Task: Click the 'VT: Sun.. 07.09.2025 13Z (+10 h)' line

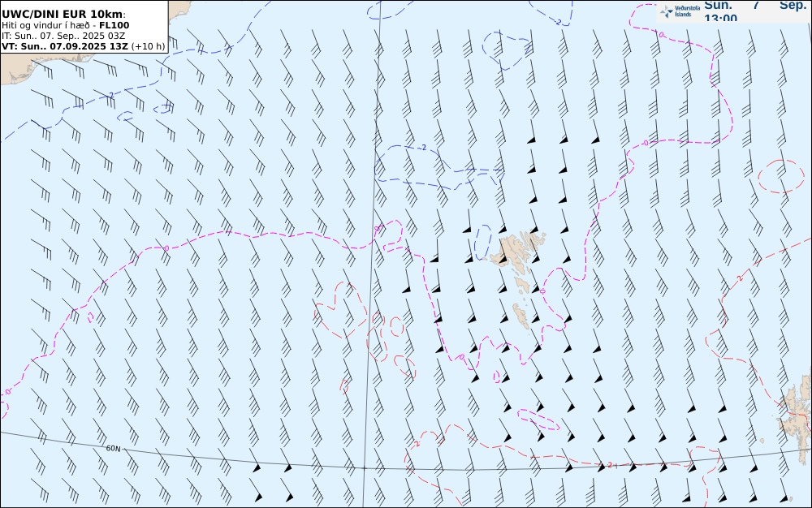Action: pos(84,46)
